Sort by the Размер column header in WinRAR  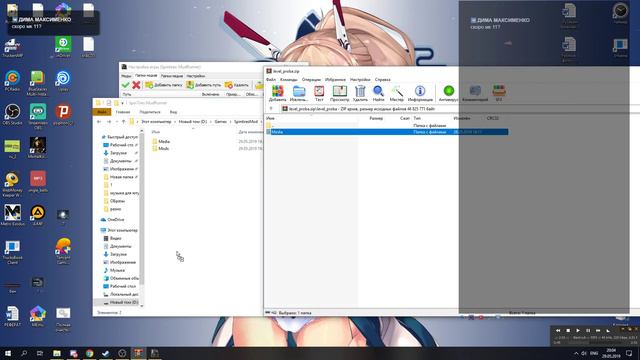(x=376, y=118)
